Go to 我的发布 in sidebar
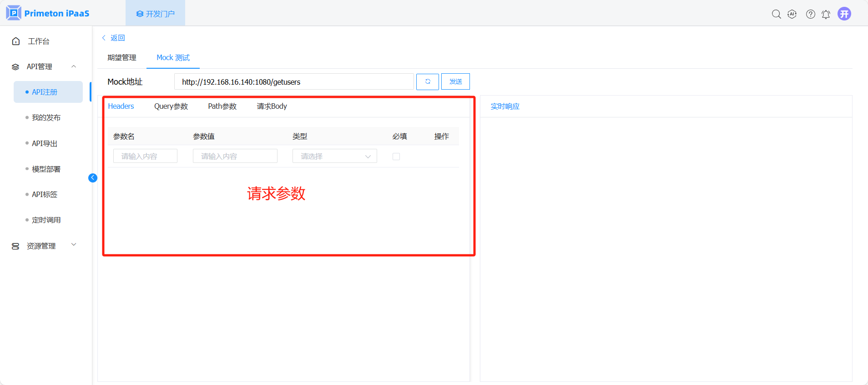This screenshot has width=868, height=385. (x=46, y=117)
